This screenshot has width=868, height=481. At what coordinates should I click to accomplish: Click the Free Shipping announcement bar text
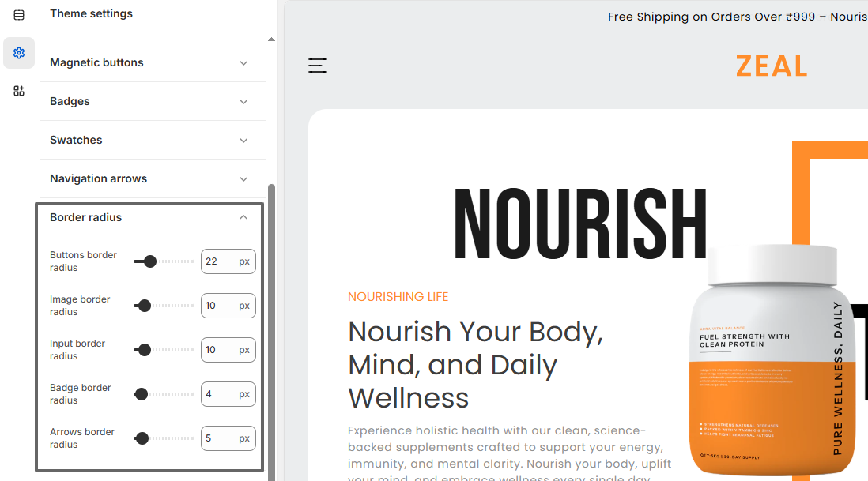click(x=735, y=17)
